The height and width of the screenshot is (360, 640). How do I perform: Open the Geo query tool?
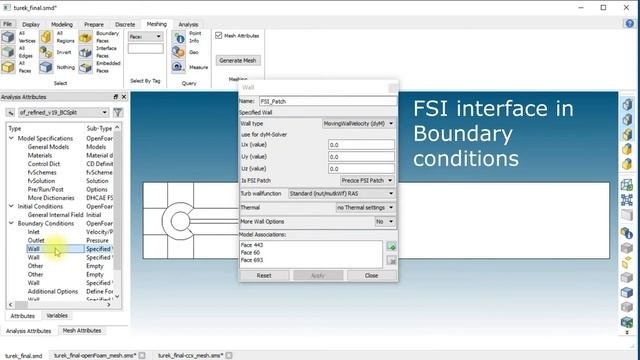point(178,52)
